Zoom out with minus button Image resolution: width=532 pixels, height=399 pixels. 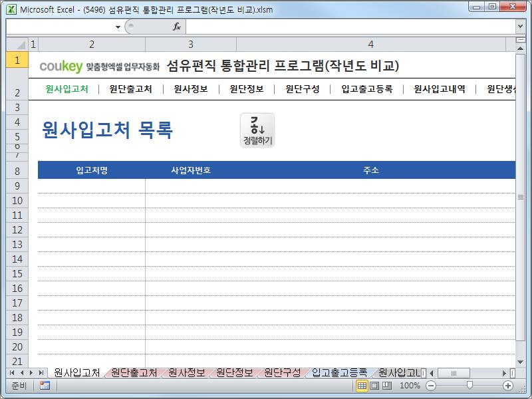[431, 386]
